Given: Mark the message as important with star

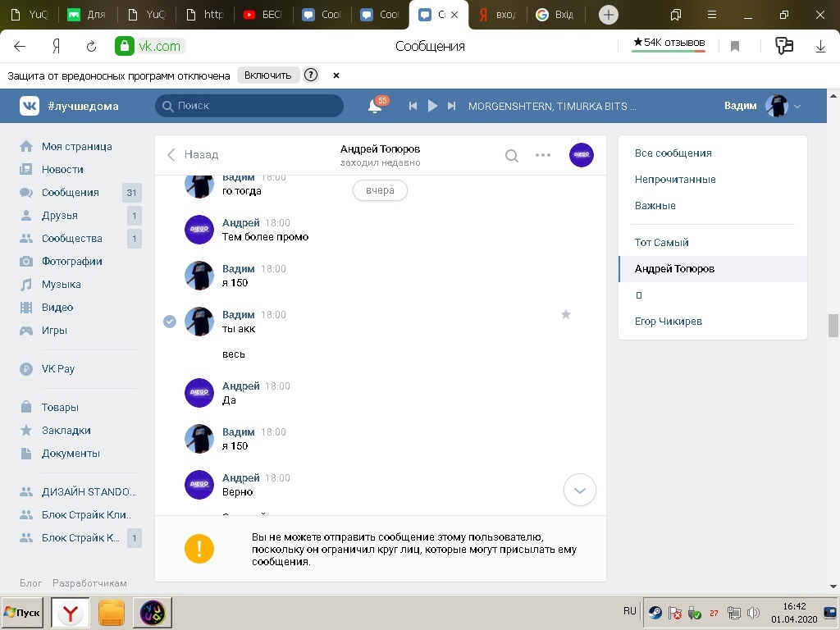Looking at the screenshot, I should pyautogui.click(x=565, y=314).
